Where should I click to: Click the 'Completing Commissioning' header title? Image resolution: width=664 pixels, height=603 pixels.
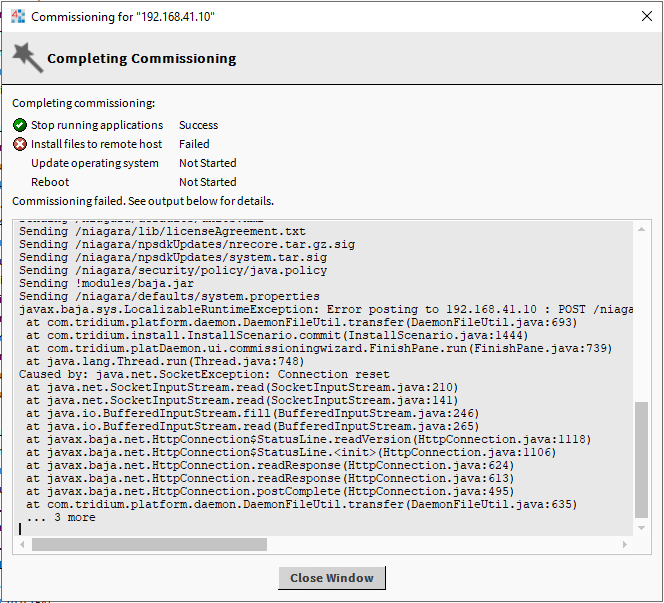[141, 58]
